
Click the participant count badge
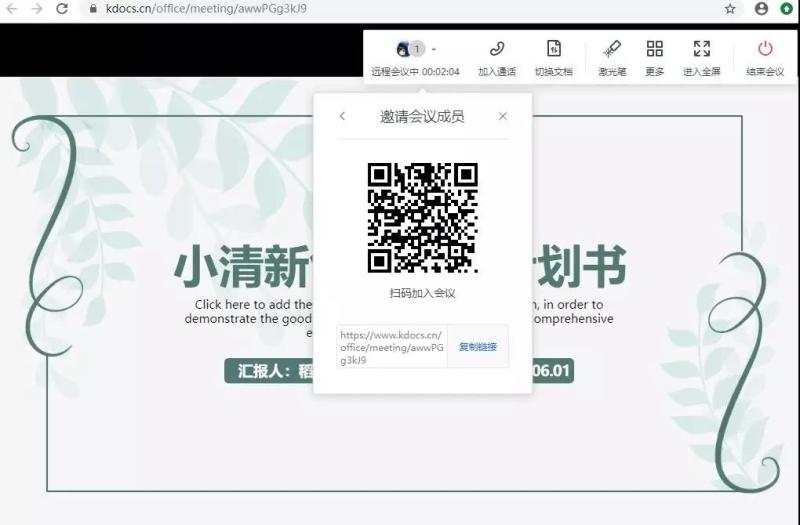pos(418,49)
